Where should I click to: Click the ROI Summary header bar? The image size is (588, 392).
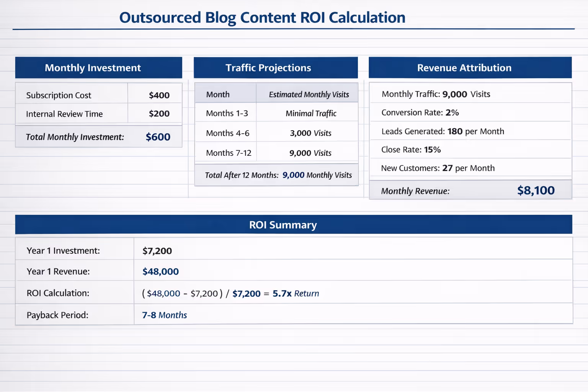tap(294, 225)
